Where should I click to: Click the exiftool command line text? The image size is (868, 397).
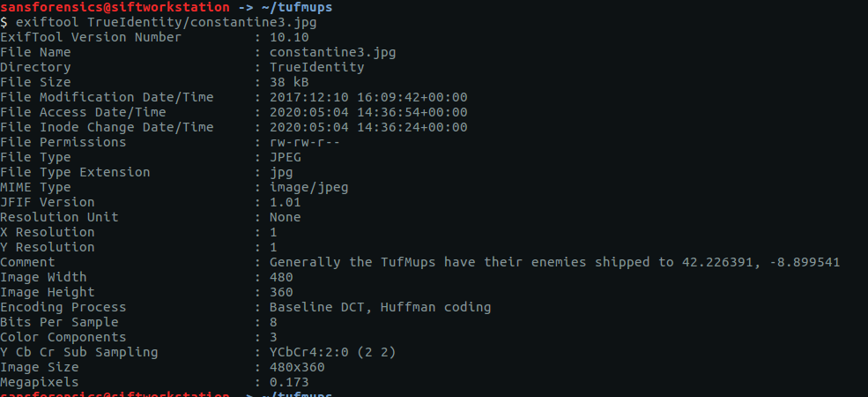[166, 23]
